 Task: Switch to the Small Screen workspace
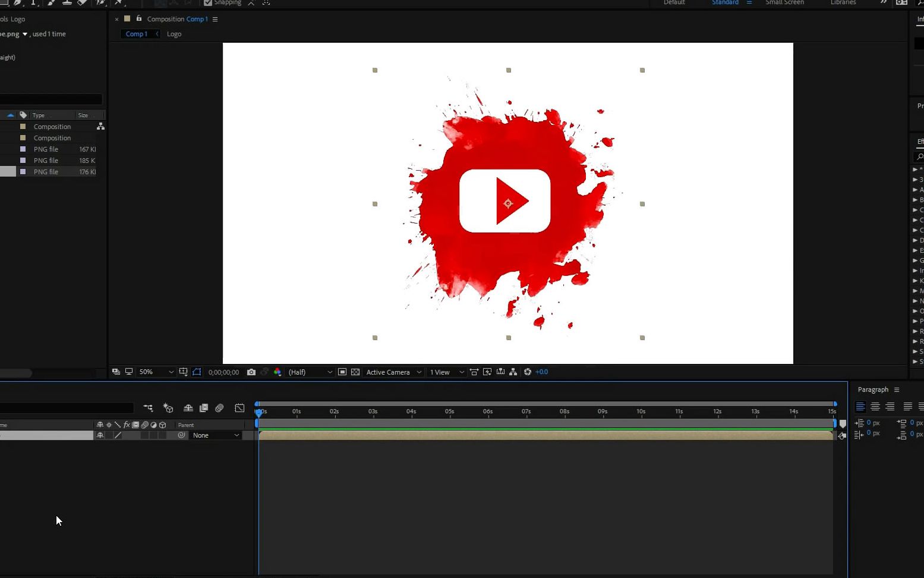(784, 2)
